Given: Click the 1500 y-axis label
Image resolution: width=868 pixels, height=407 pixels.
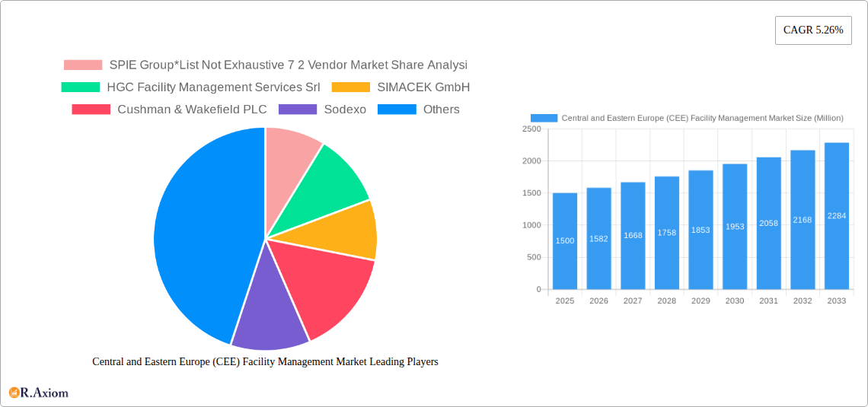Looking at the screenshot, I should click(x=531, y=193).
